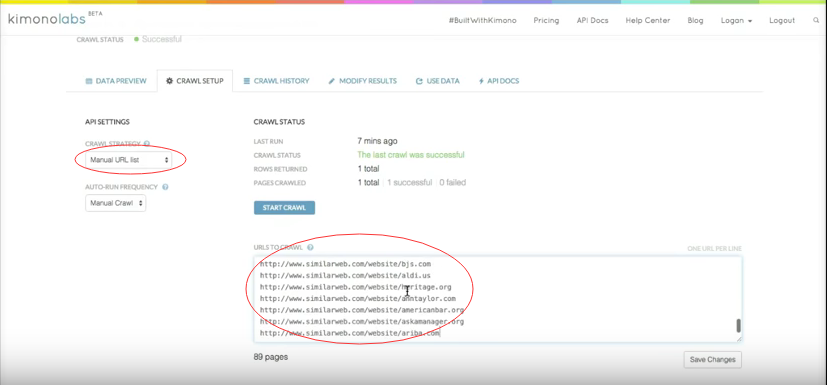The height and width of the screenshot is (385, 827).
Task: Click the Save Changes button
Action: pos(713,360)
